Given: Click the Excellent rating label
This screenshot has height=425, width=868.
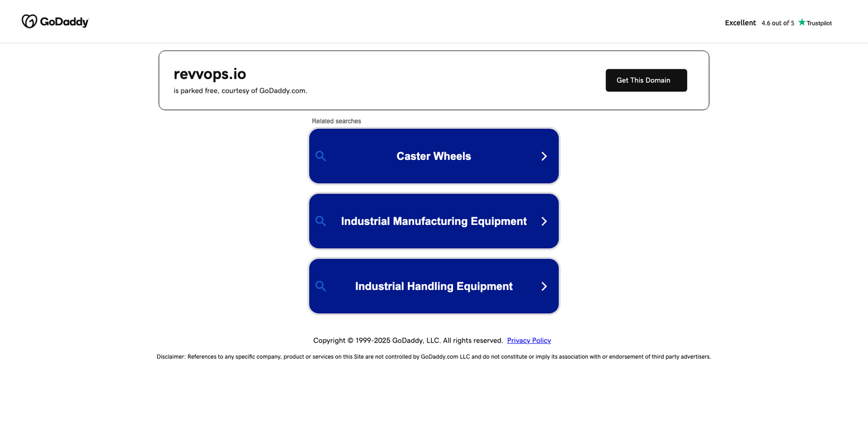Looking at the screenshot, I should coord(740,23).
